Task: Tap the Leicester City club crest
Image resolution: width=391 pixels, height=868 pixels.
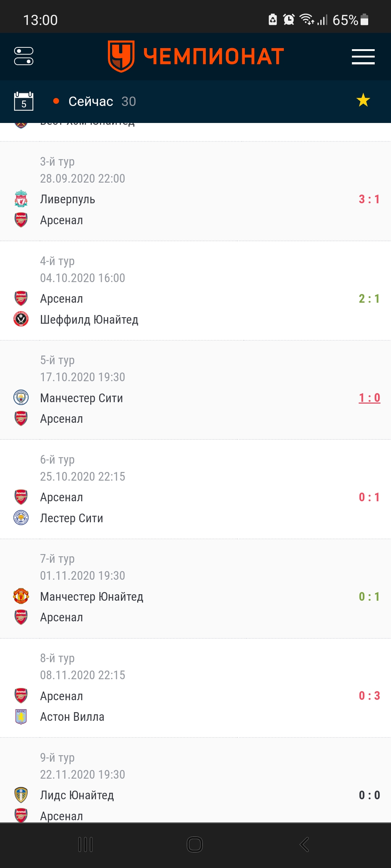Action: click(21, 518)
